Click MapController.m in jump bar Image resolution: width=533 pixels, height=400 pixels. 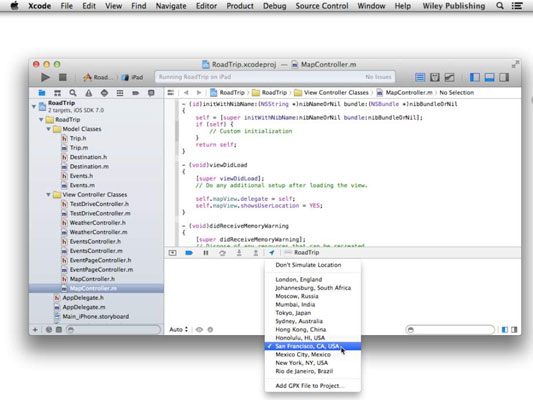pyautogui.click(x=405, y=92)
